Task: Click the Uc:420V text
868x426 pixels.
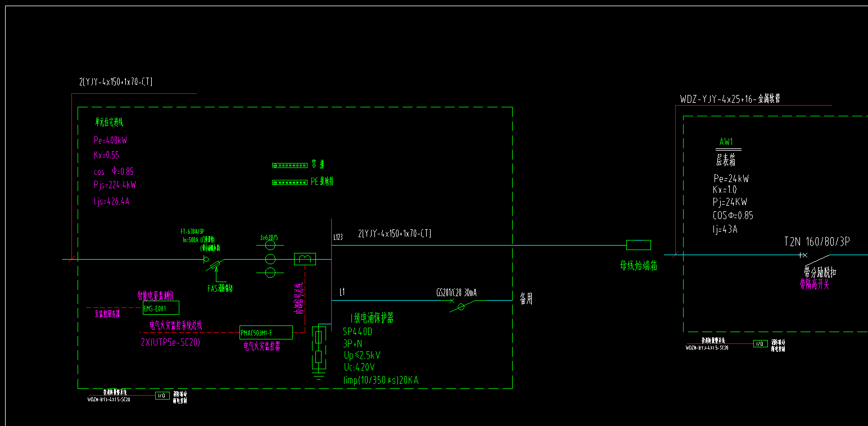Action: click(x=359, y=368)
